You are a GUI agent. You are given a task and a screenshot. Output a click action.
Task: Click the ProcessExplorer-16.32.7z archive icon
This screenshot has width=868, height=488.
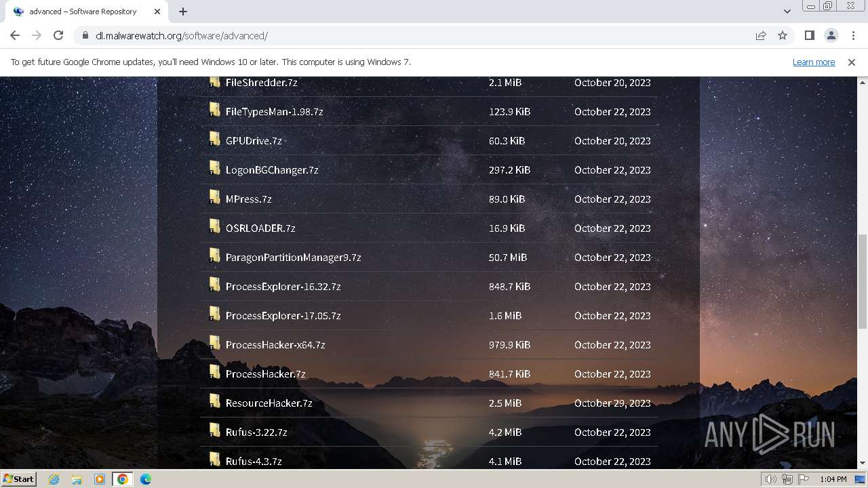tap(215, 285)
